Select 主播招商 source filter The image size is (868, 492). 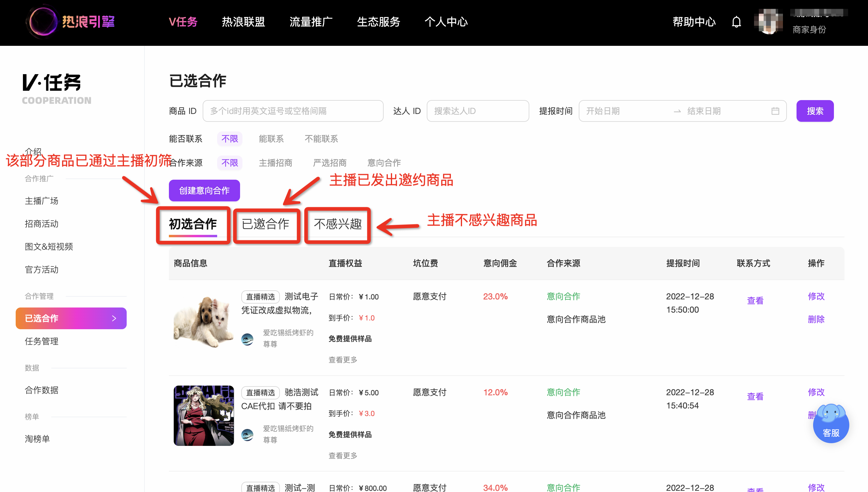(x=275, y=163)
